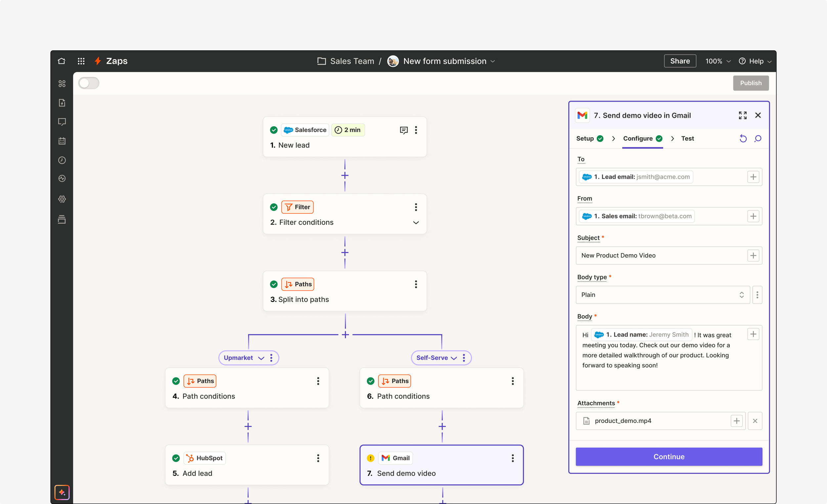This screenshot has height=504, width=827.
Task: Expand the Filter conditions chevron
Action: [416, 223]
